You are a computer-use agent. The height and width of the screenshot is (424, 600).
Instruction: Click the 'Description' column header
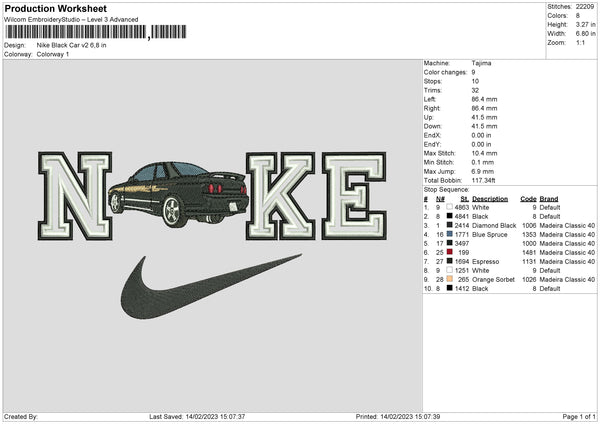tap(490, 199)
